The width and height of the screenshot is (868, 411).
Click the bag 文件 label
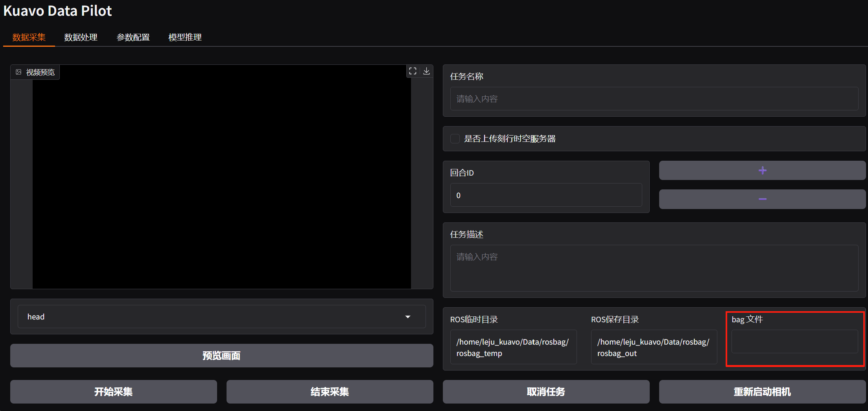click(x=747, y=319)
